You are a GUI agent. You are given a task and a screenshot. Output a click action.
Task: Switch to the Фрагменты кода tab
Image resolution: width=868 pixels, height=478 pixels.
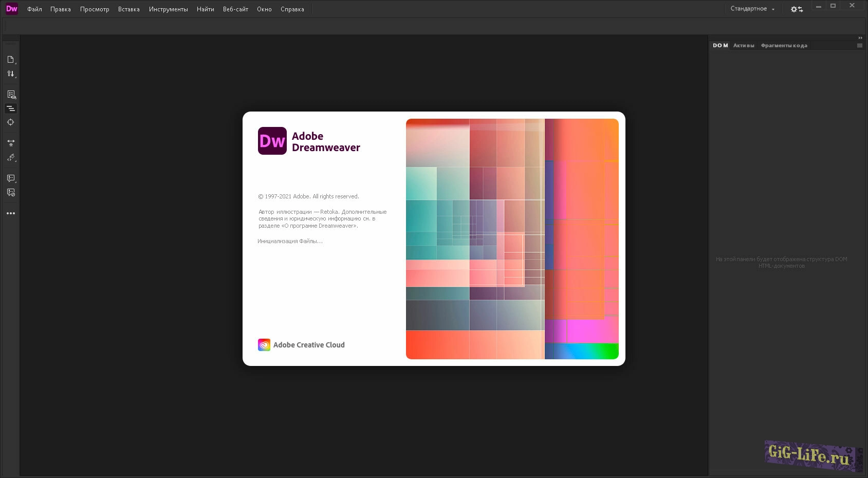click(784, 46)
